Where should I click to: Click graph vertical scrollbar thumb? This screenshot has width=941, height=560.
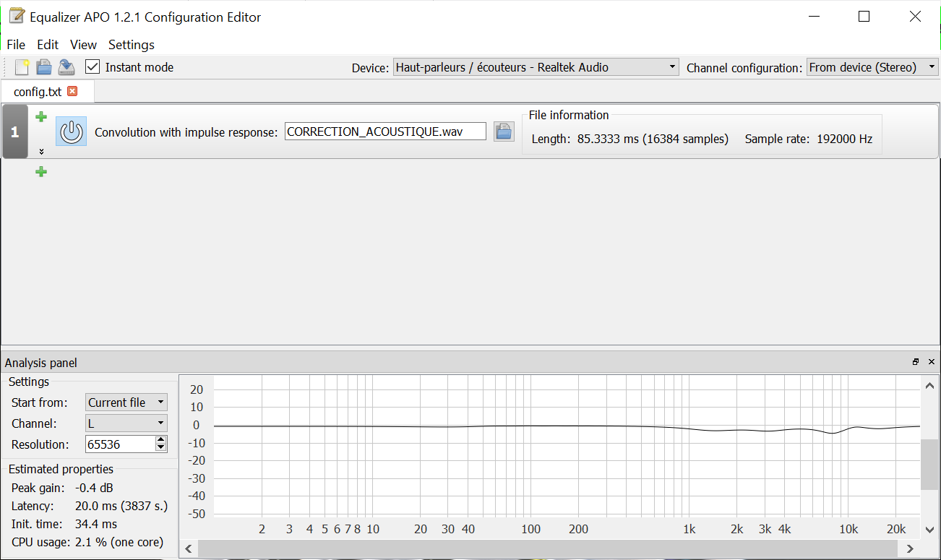(930, 465)
